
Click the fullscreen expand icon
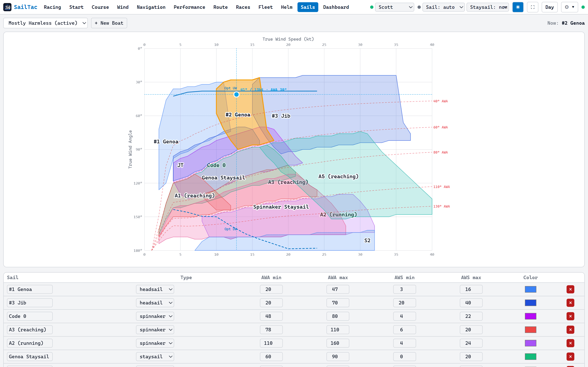click(x=533, y=7)
